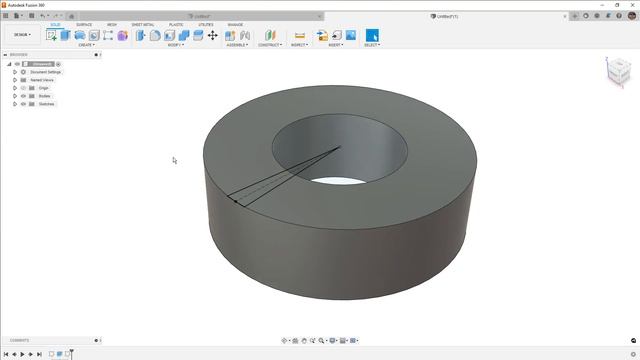
Task: Toggle visibility eye of Origin folder
Action: click(23, 88)
